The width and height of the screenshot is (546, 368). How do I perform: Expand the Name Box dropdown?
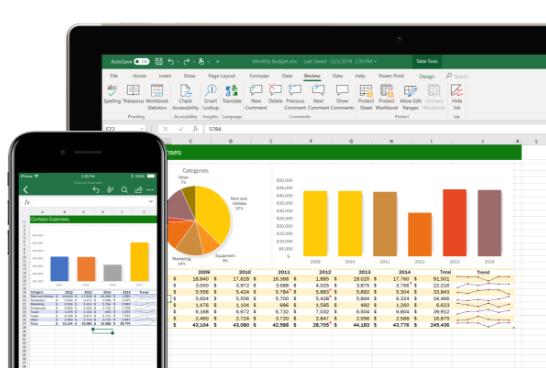[x=142, y=129]
